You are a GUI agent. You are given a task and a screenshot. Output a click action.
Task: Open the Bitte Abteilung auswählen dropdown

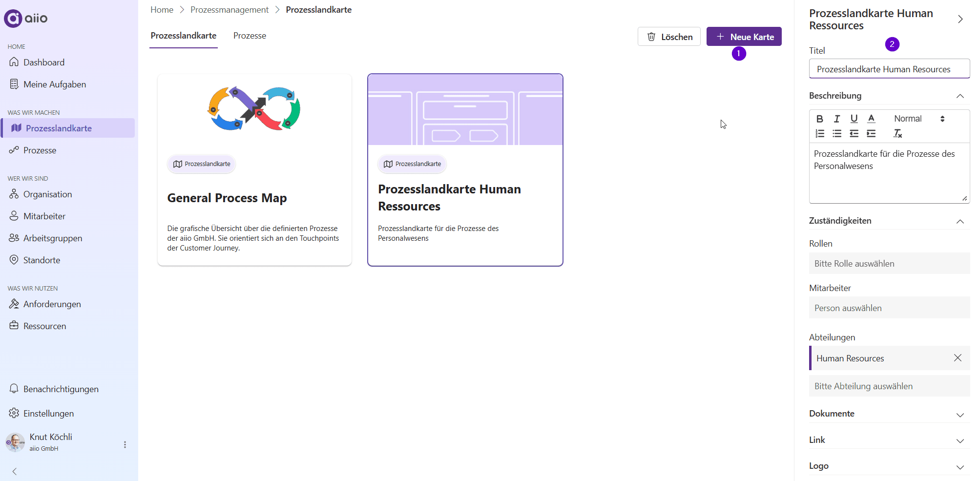(x=889, y=386)
